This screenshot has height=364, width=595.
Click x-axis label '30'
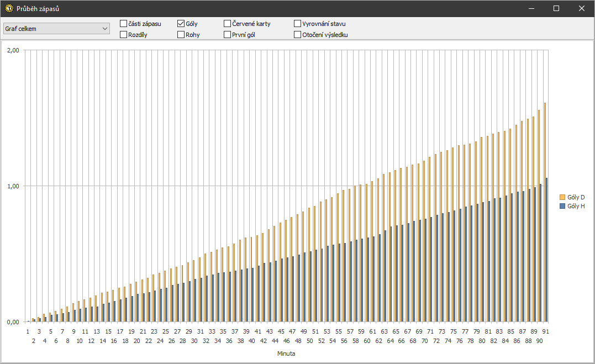[x=194, y=341]
